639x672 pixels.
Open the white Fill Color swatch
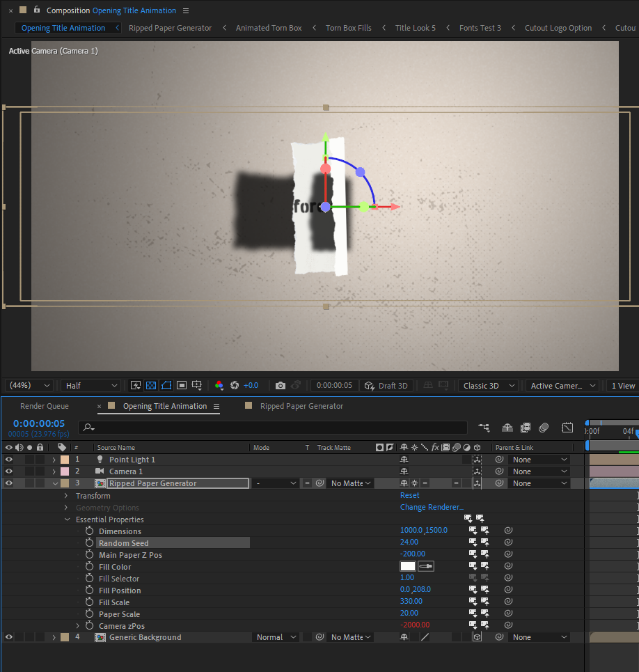point(408,565)
